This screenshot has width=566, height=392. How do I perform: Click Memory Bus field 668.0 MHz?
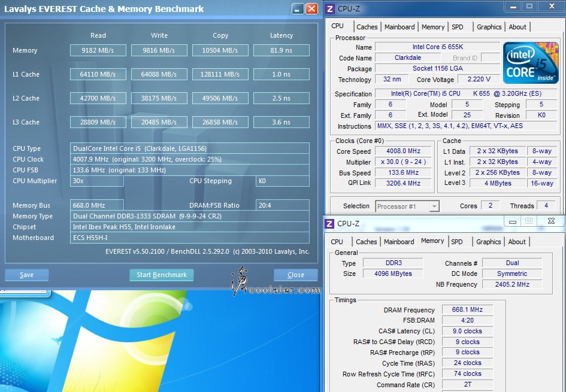pyautogui.click(x=97, y=205)
